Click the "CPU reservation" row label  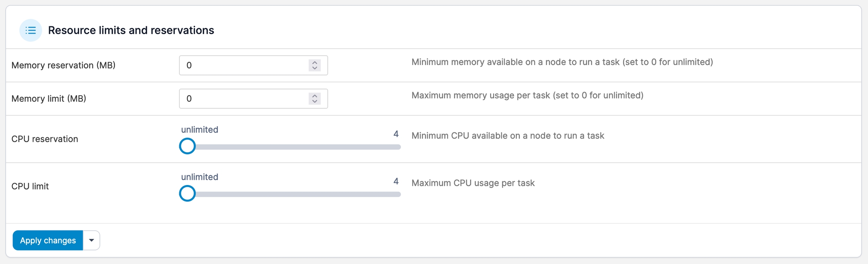pos(44,139)
